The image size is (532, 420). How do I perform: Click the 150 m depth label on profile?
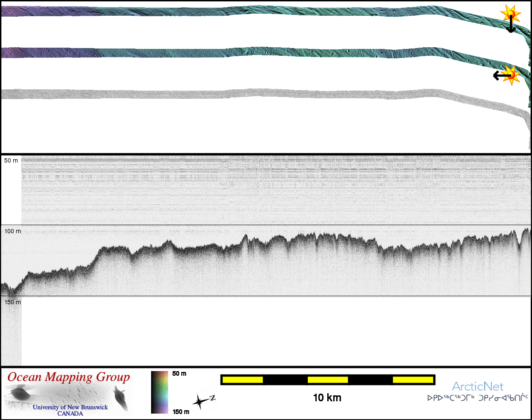[12, 302]
